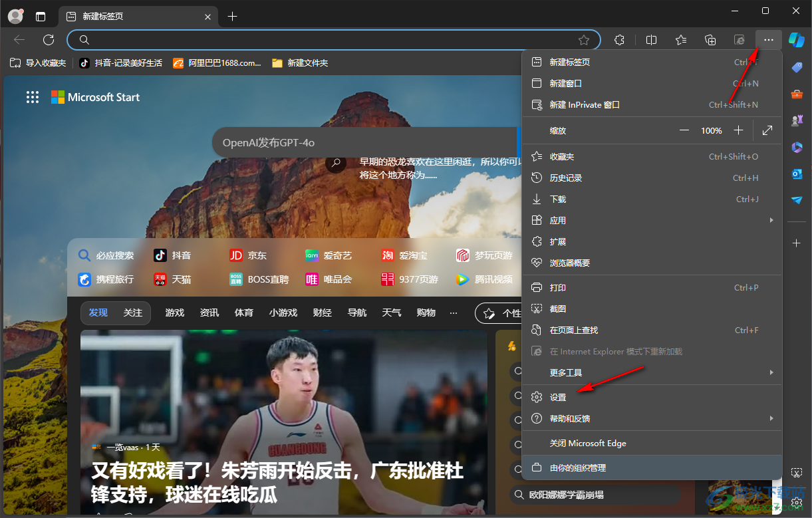
Task: Close the 新建标签页 tab
Action: (x=208, y=17)
